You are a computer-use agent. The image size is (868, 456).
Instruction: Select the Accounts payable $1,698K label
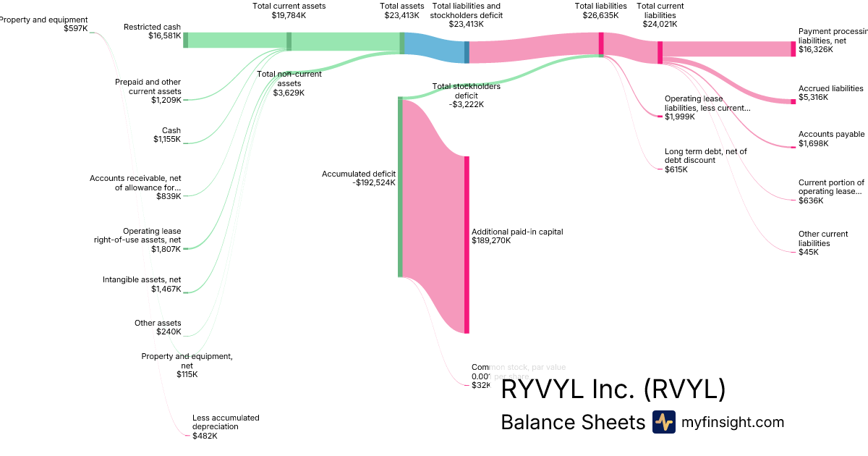831,139
